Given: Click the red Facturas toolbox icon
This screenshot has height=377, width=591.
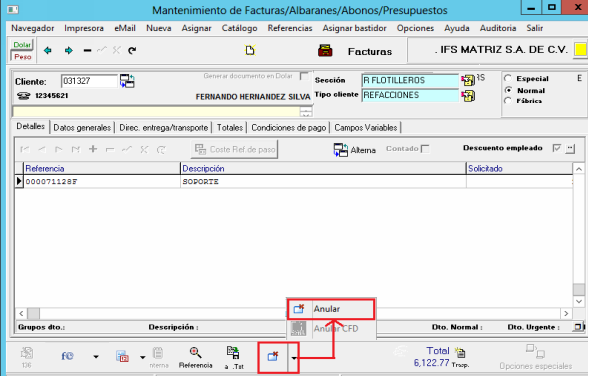Looking at the screenshot, I should click(x=325, y=51).
